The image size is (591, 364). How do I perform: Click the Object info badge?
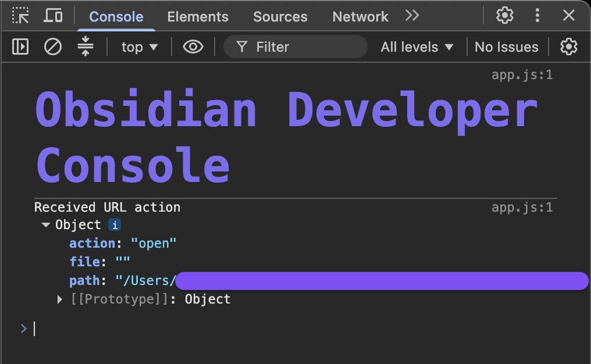(115, 225)
